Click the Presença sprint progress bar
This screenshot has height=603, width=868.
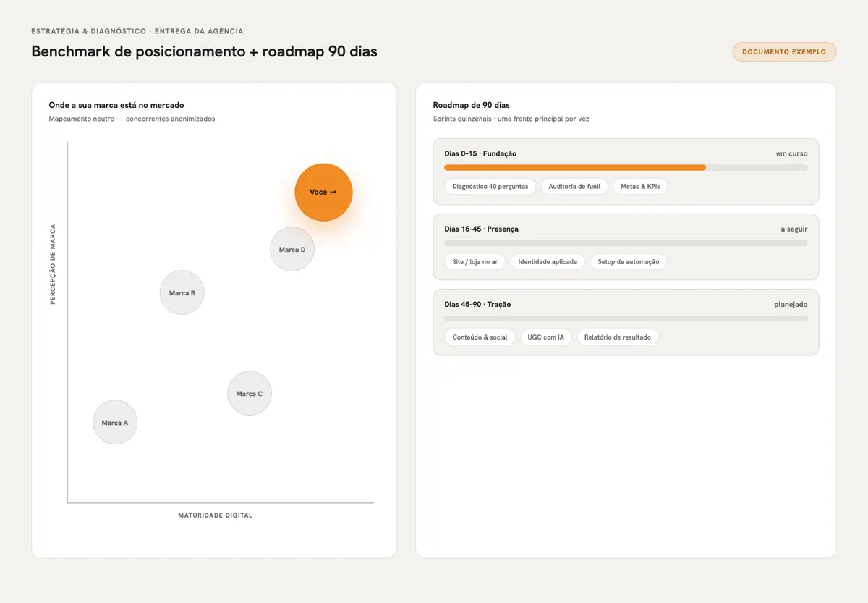626,243
